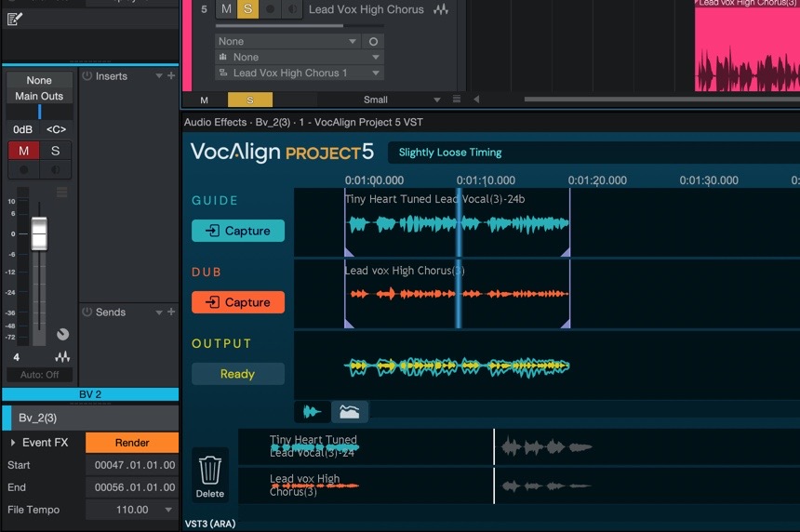Toggle Mute on the BV 2 mixer channel
800x532 pixels.
(23, 151)
